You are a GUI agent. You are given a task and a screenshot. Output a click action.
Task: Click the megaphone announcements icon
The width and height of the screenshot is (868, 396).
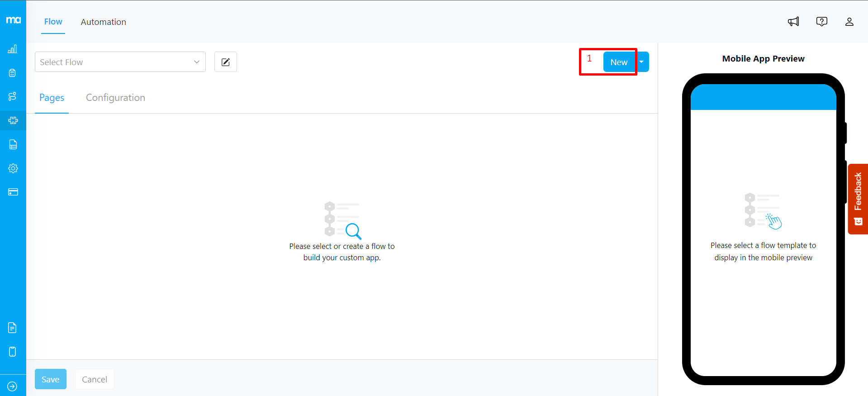tap(793, 22)
